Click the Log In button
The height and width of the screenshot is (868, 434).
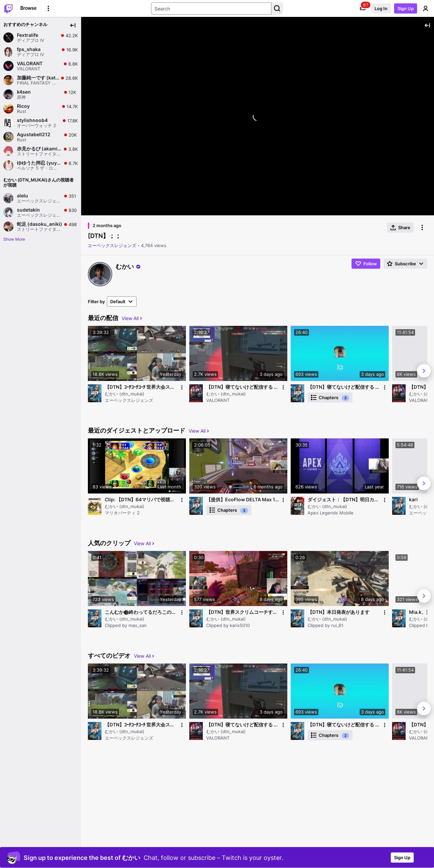[x=381, y=8]
